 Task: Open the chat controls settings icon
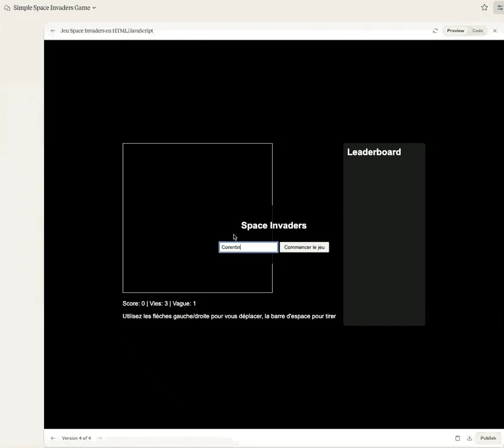coord(500,8)
